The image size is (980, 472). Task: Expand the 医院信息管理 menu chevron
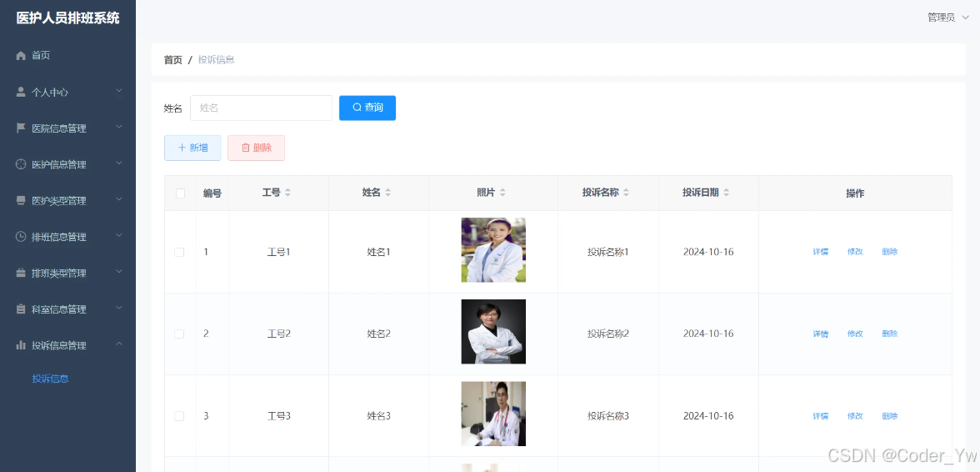click(x=118, y=128)
